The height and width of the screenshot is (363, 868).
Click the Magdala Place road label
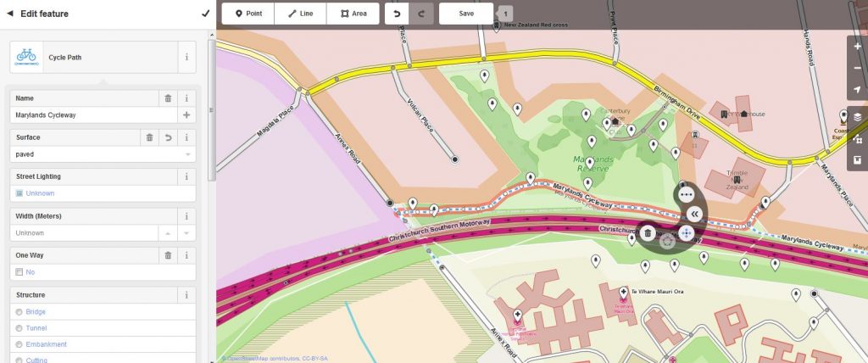[275, 122]
